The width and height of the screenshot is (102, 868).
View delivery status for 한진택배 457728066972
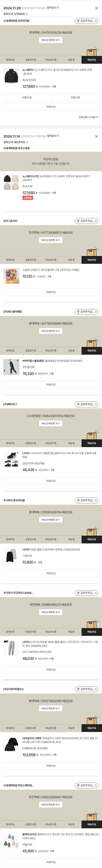[x=51, y=240]
